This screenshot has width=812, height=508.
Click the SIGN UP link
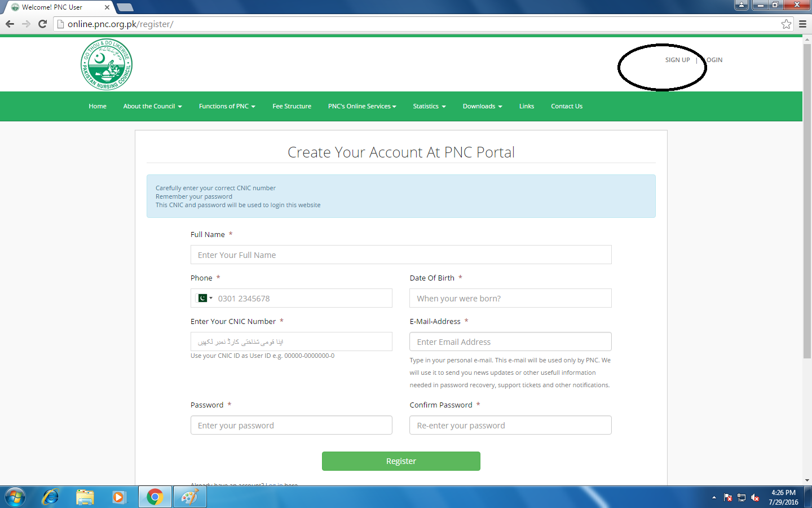677,60
